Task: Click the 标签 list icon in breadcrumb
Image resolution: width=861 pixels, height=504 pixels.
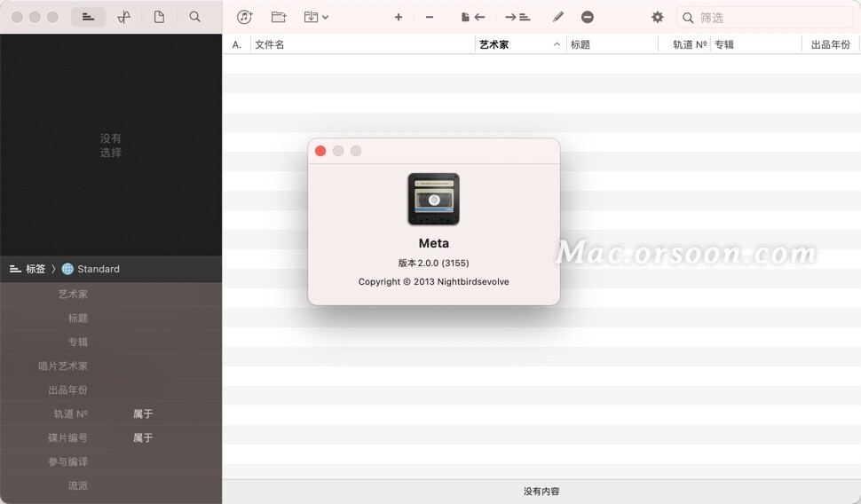Action: [x=15, y=269]
